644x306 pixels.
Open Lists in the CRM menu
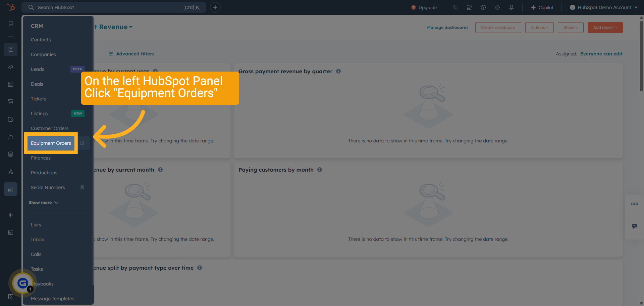[x=36, y=225]
